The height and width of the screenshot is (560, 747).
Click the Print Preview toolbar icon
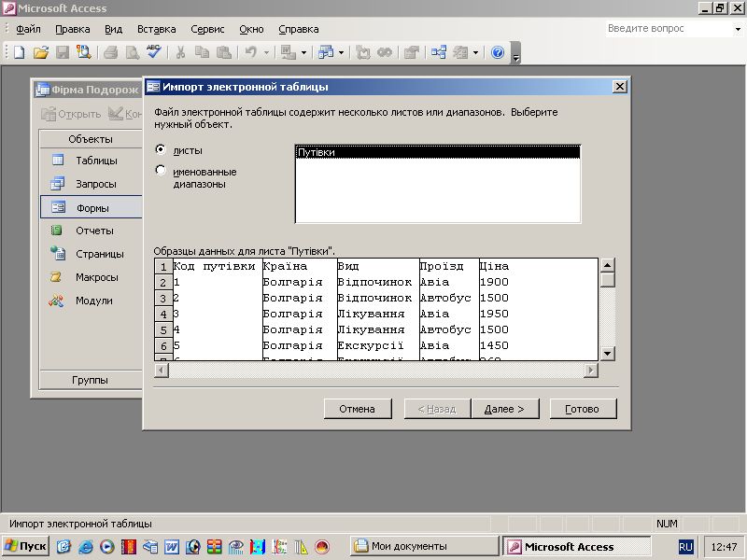tap(132, 52)
